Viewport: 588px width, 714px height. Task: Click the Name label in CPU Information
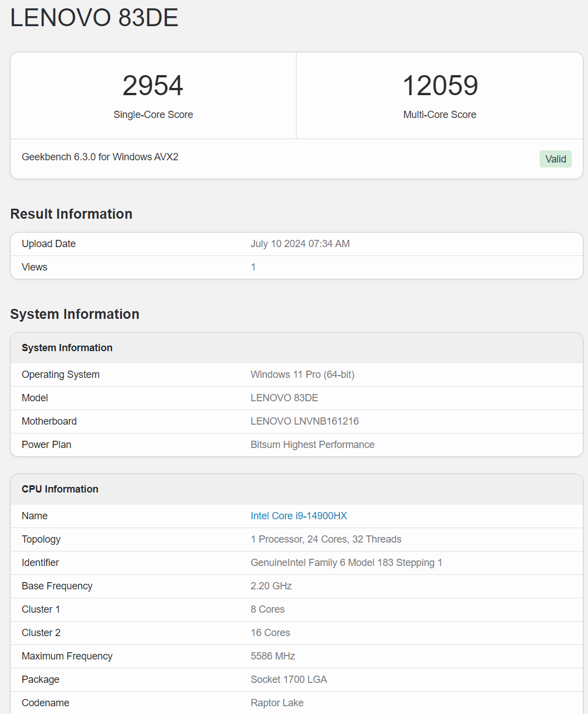pyautogui.click(x=34, y=516)
